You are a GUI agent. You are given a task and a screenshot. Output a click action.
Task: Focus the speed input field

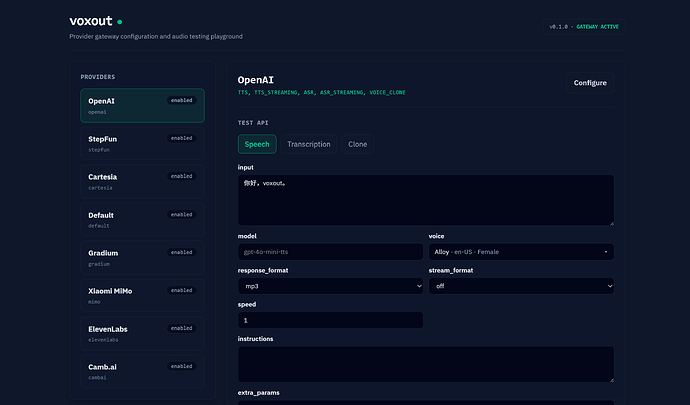point(330,320)
